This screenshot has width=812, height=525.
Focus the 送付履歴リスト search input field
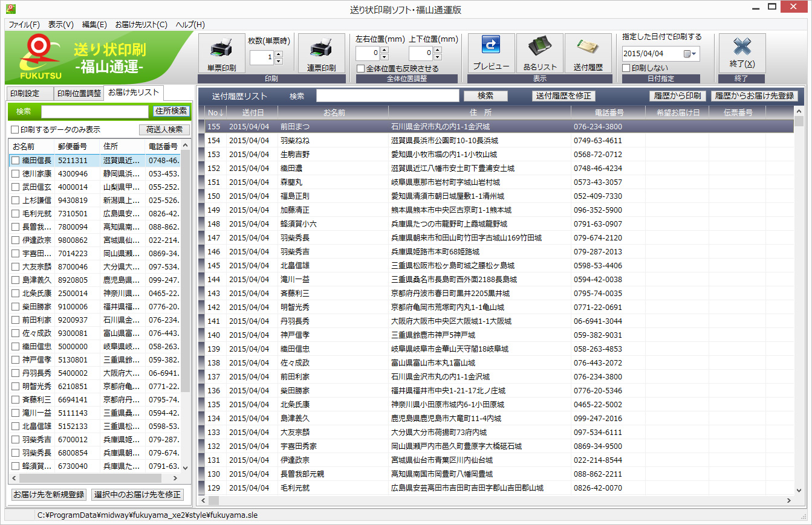[x=388, y=96]
